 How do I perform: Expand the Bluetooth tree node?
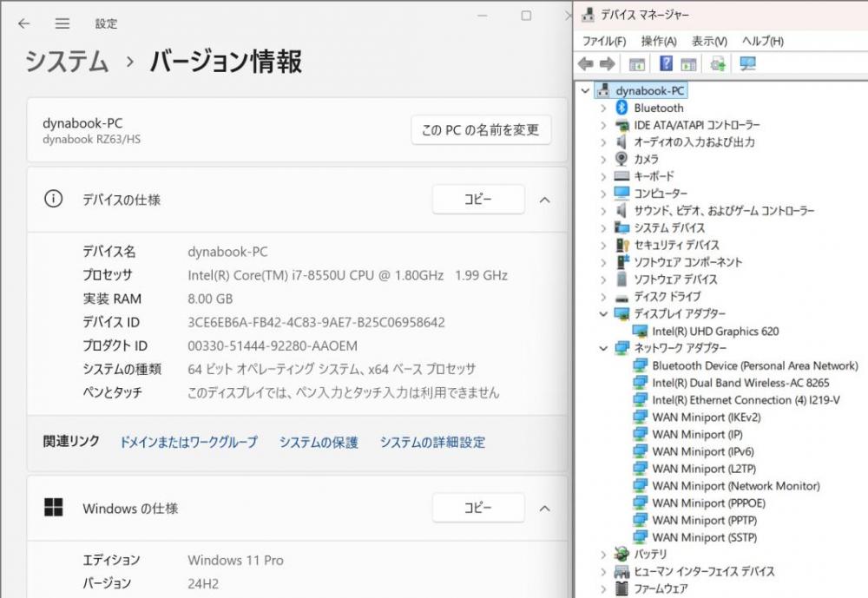pyautogui.click(x=603, y=108)
